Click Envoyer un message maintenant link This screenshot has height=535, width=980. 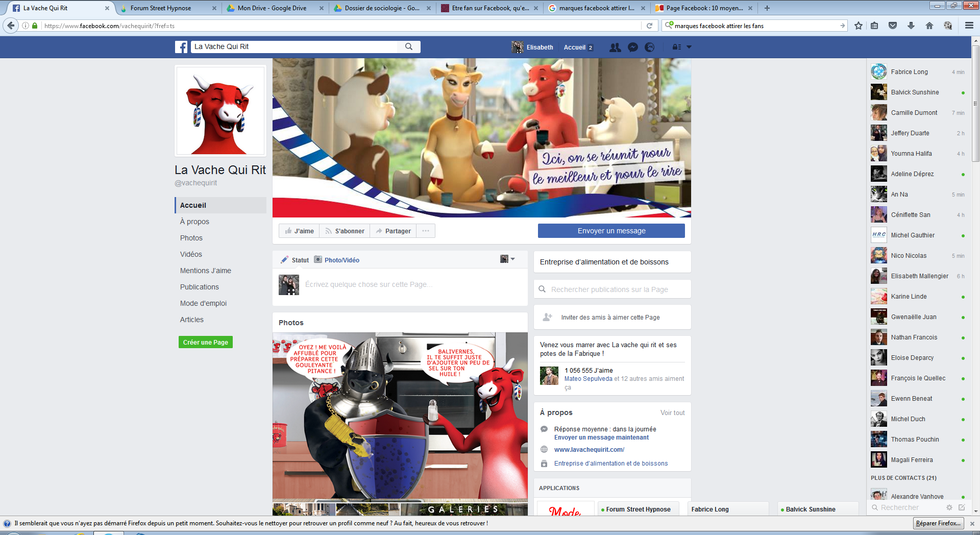[601, 437]
